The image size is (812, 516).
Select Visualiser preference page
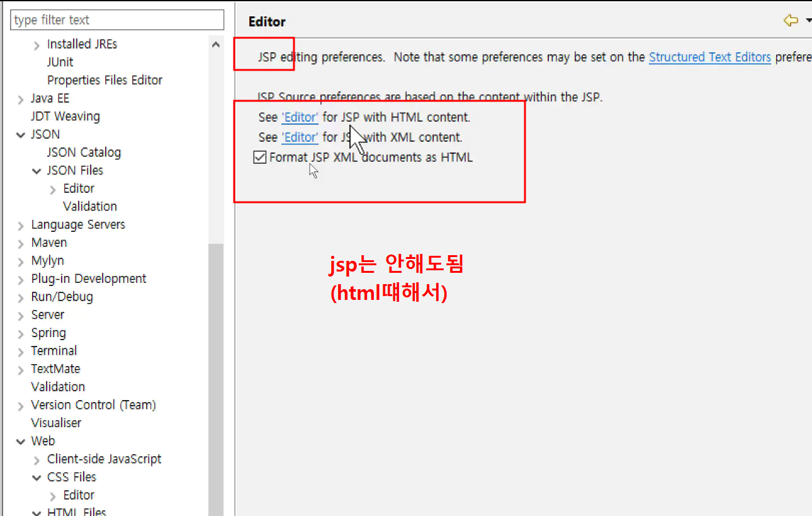(56, 423)
